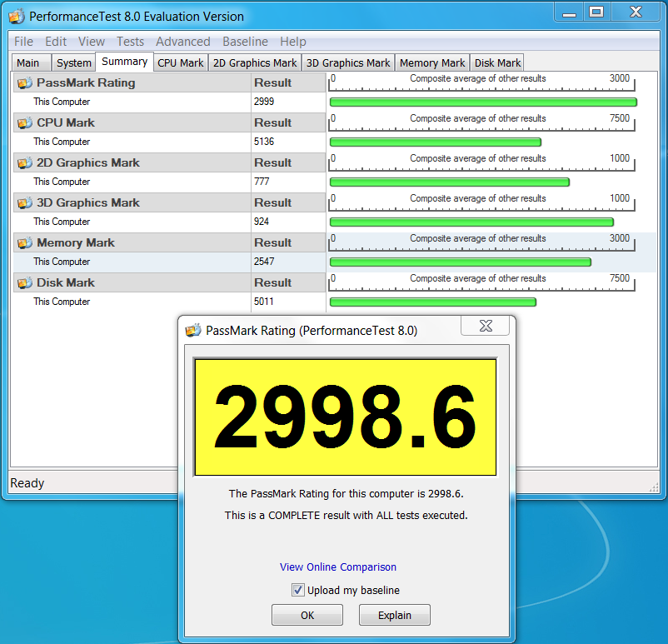This screenshot has height=644, width=668.
Task: Click the 3D Graphics Mark heading text
Action: (x=87, y=203)
